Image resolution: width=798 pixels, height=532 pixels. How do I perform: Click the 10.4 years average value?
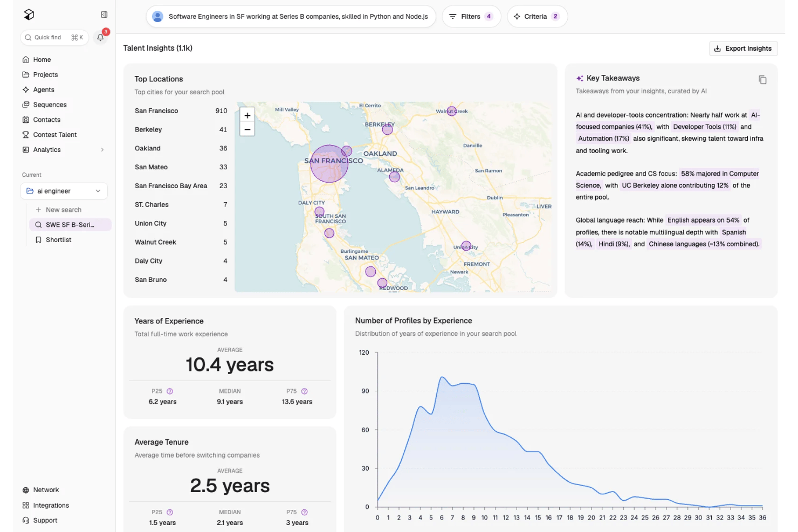[x=230, y=365]
